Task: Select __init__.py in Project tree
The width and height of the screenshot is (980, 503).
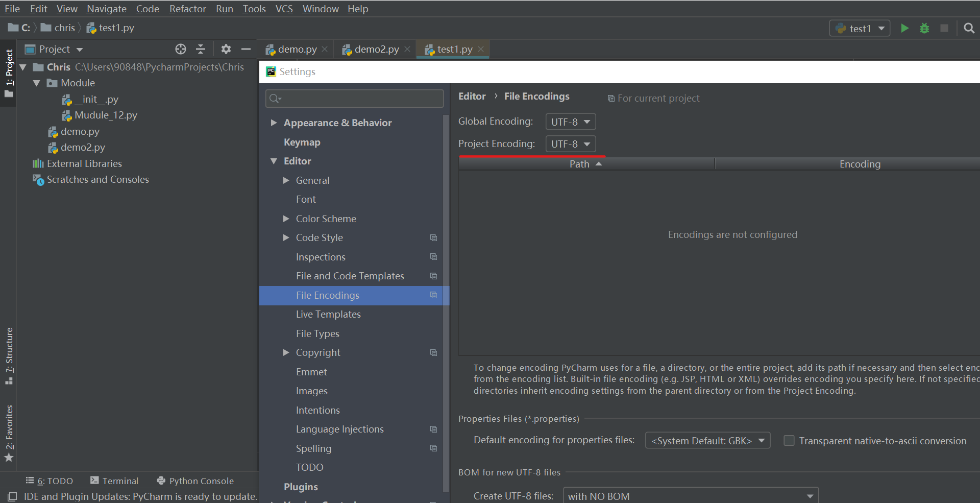Action: pos(96,99)
